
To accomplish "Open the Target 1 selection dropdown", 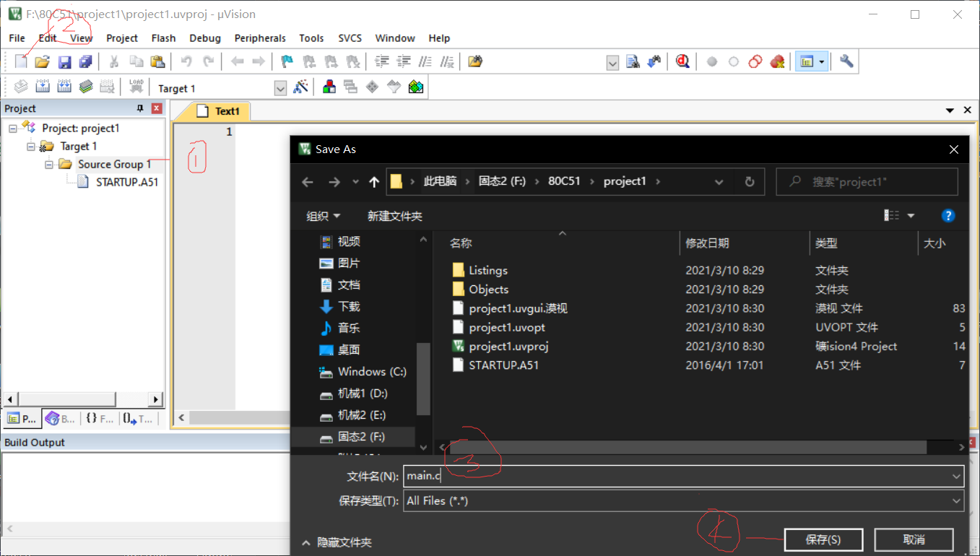I will pyautogui.click(x=280, y=88).
